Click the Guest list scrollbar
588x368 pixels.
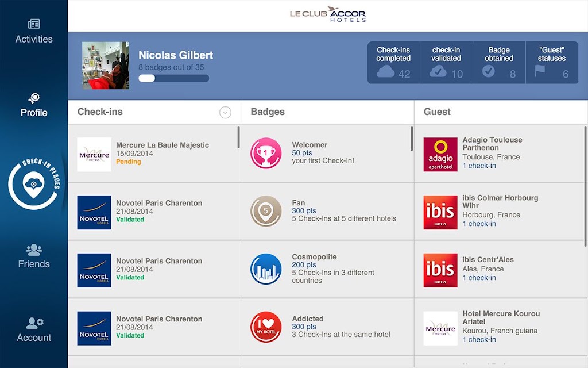(x=585, y=186)
